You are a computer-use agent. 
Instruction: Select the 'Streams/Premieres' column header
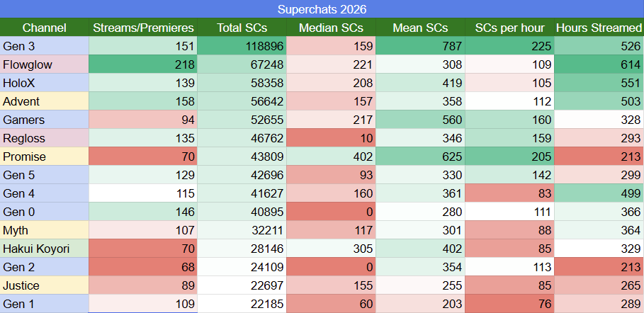[143, 28]
